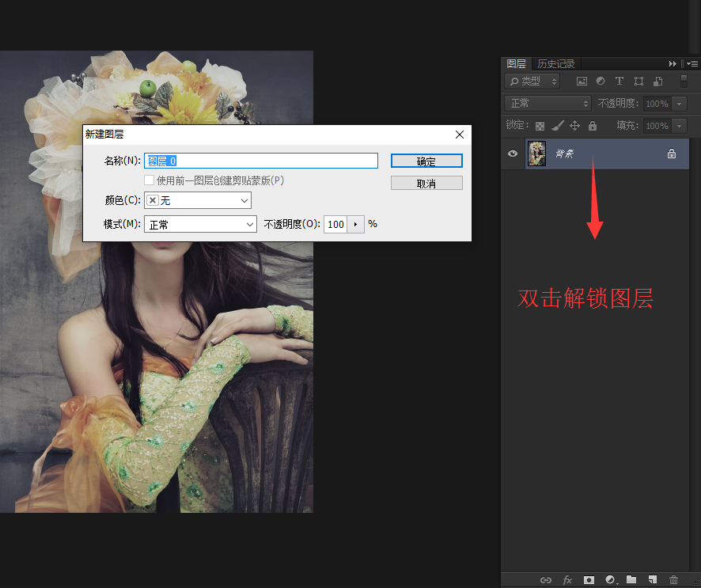Switch to the 历史记录 tab

[x=555, y=63]
